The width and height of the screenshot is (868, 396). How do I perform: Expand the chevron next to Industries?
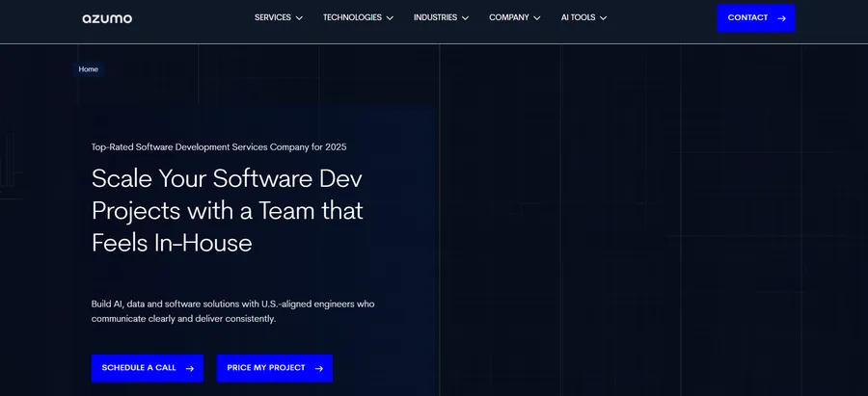tap(465, 18)
